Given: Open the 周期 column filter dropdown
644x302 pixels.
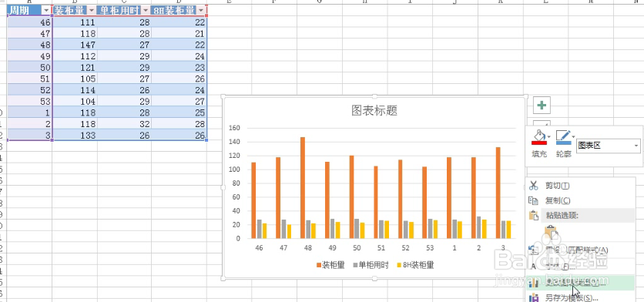Looking at the screenshot, I should tap(46, 10).
